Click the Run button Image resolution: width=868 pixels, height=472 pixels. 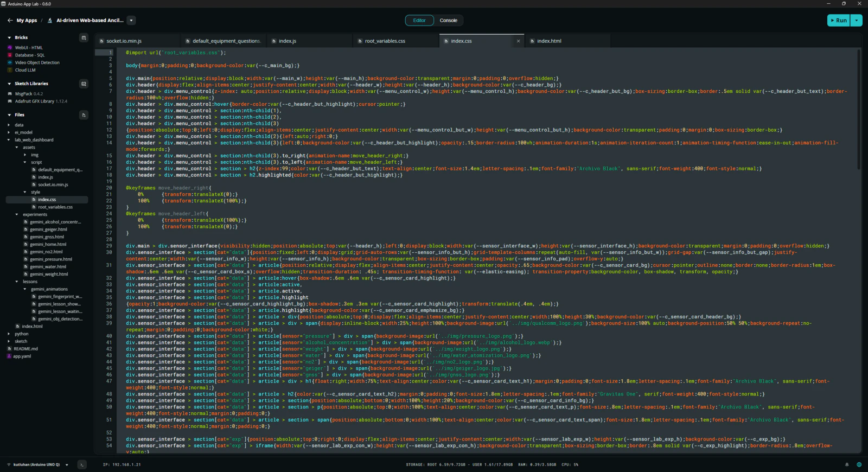click(x=839, y=21)
